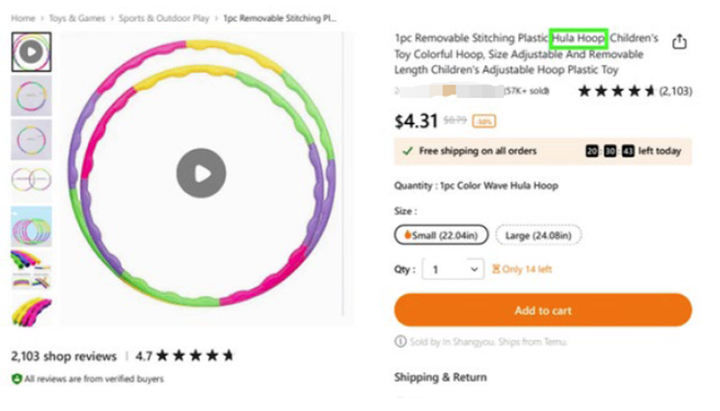Click the info icon beside Sold by
The width and height of the screenshot is (720, 411).
coord(401,342)
